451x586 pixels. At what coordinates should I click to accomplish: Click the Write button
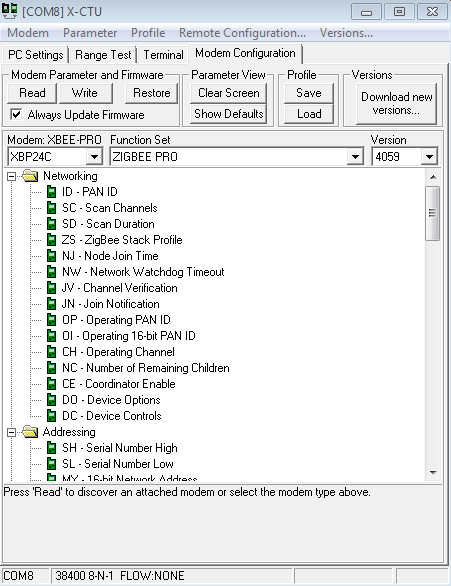(x=85, y=93)
